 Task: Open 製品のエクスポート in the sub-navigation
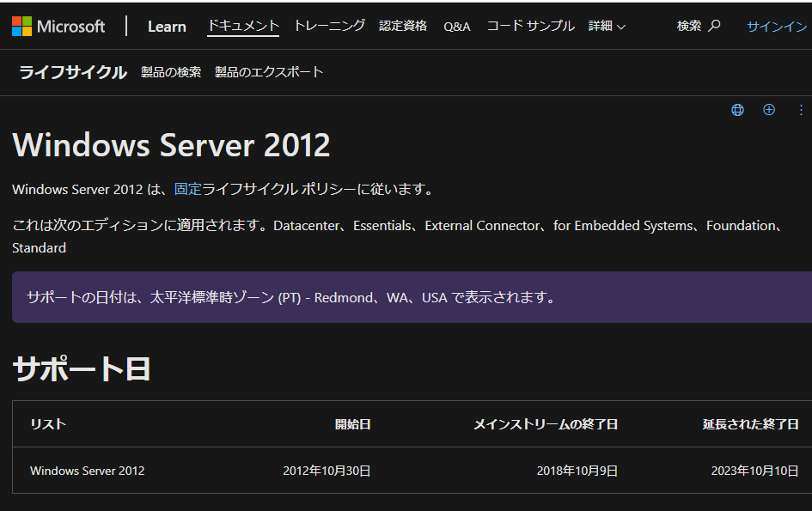tap(269, 72)
